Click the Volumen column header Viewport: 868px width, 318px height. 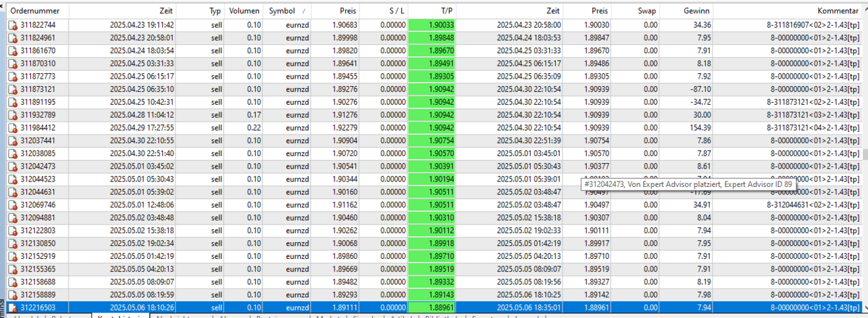click(244, 11)
